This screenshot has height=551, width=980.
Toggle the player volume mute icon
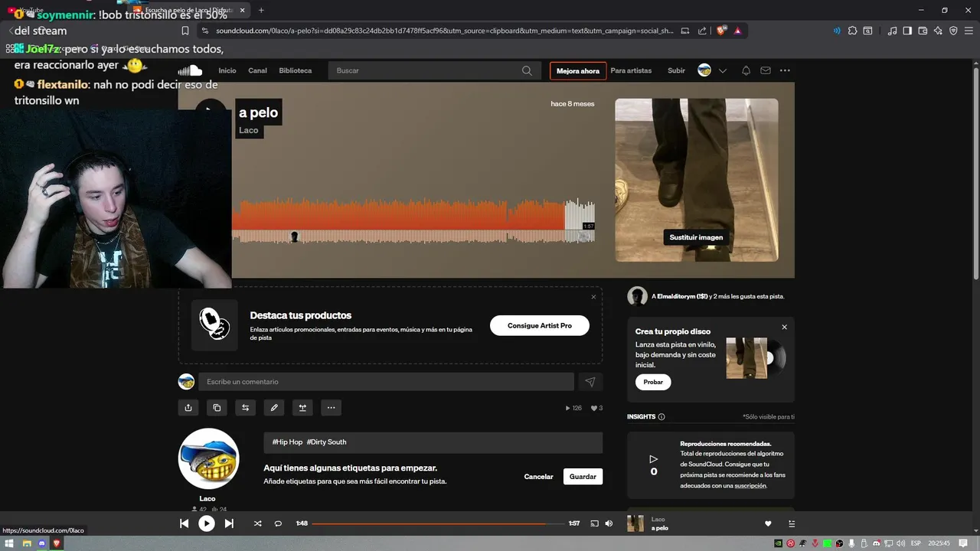pyautogui.click(x=609, y=523)
